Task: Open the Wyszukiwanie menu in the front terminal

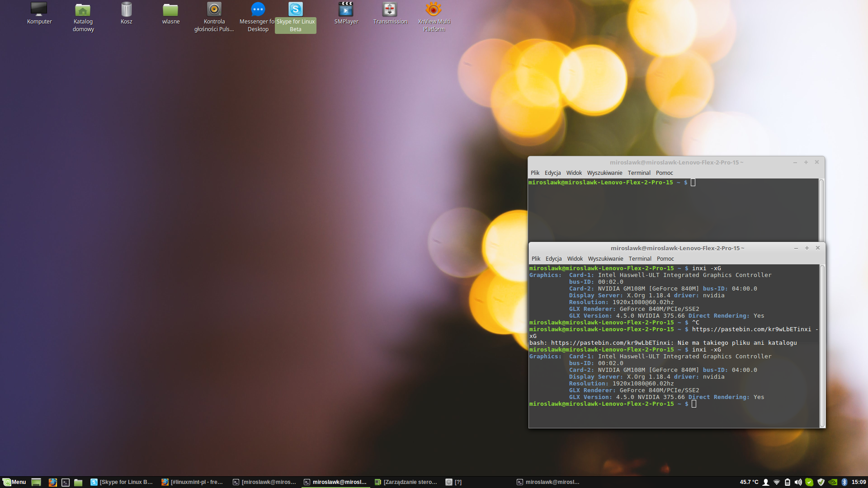Action: point(605,258)
